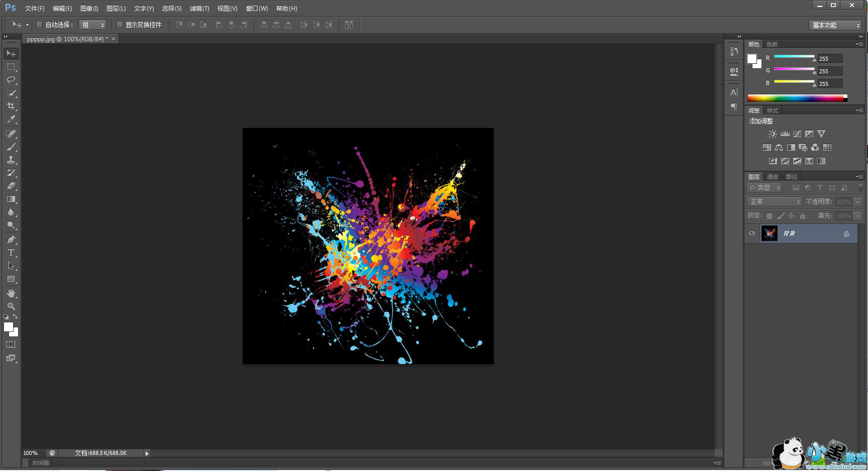Click the color spectrum ramp bar
This screenshot has height=471, width=868.
point(797,98)
